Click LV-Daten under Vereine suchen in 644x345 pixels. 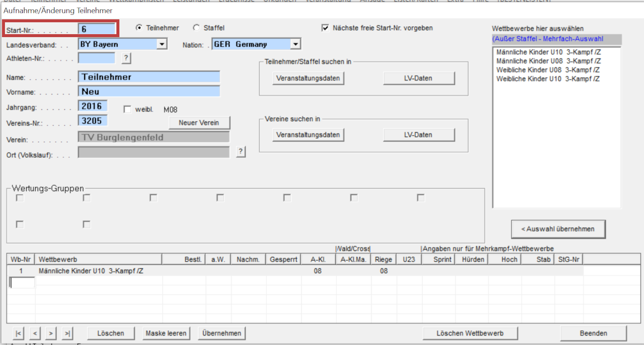click(419, 135)
